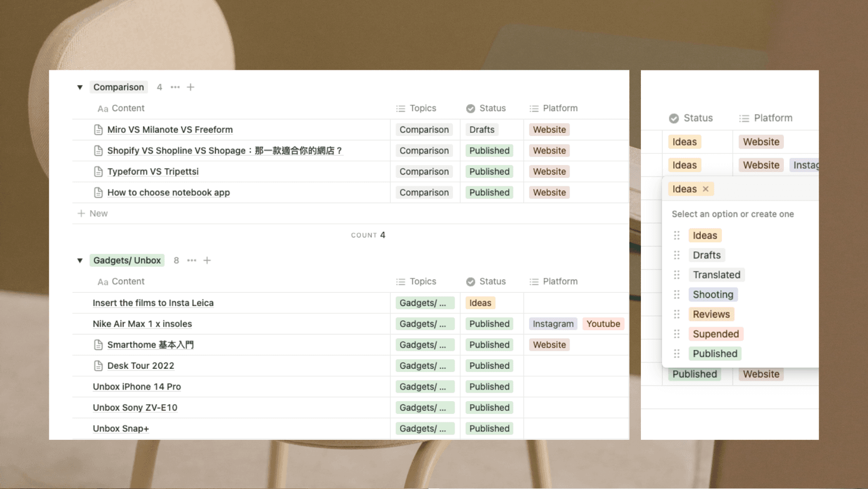Select the Translated status option
Screen dimensions: 868x489
coord(717,275)
